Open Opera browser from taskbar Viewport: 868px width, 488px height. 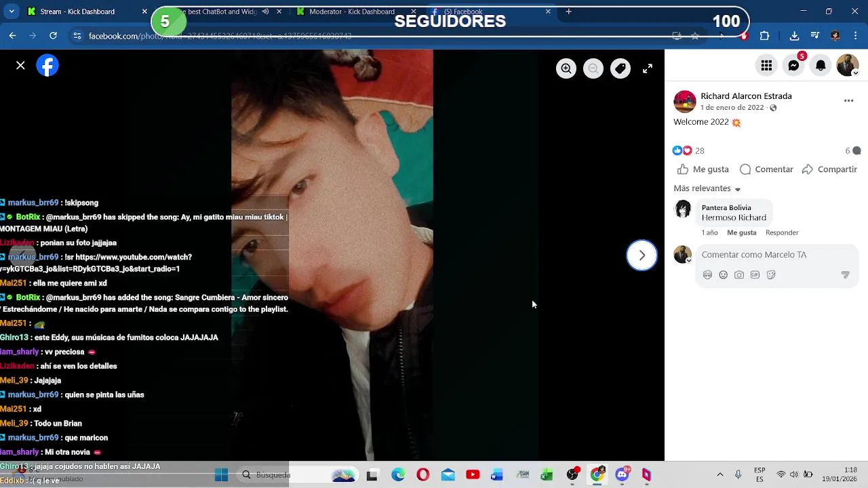point(423,475)
